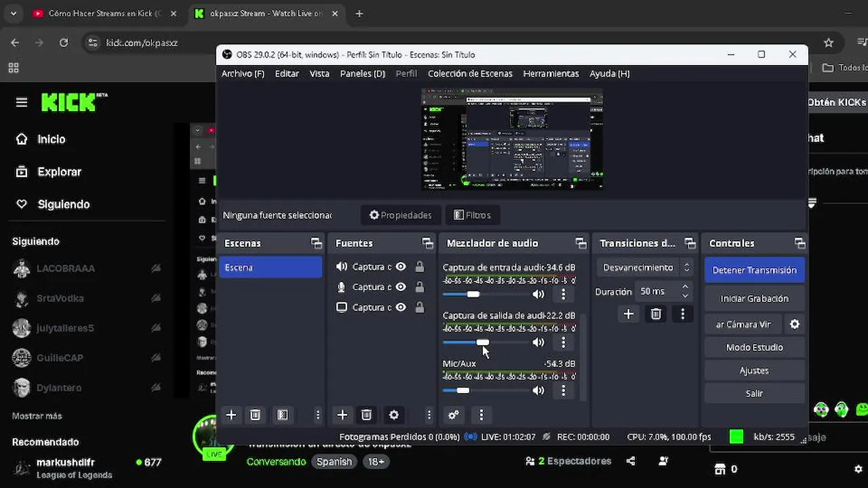Open Chrome tab search dropdown
Viewport: 868px width, 488px height.
click(x=13, y=14)
